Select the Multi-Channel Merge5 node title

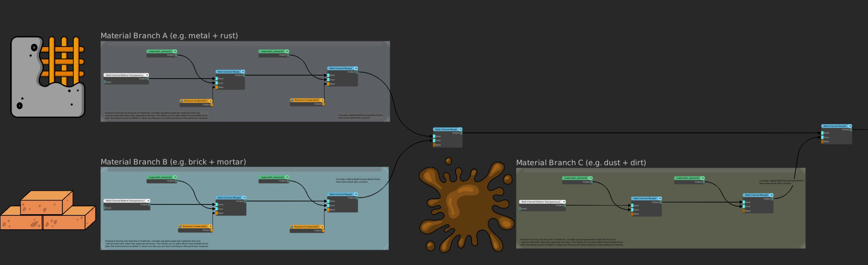tap(644, 198)
